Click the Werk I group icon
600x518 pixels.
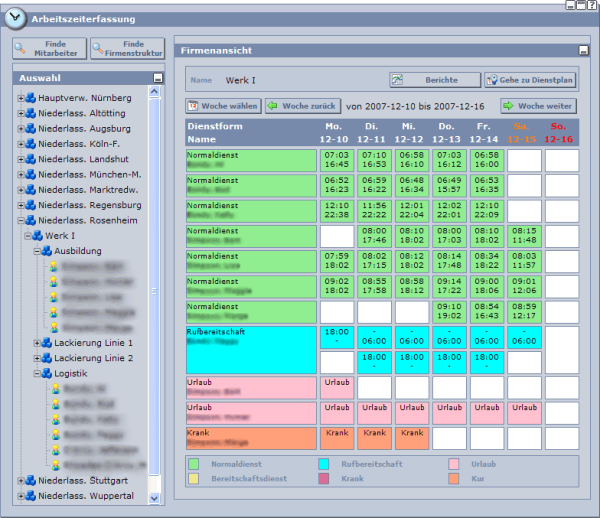coord(38,236)
